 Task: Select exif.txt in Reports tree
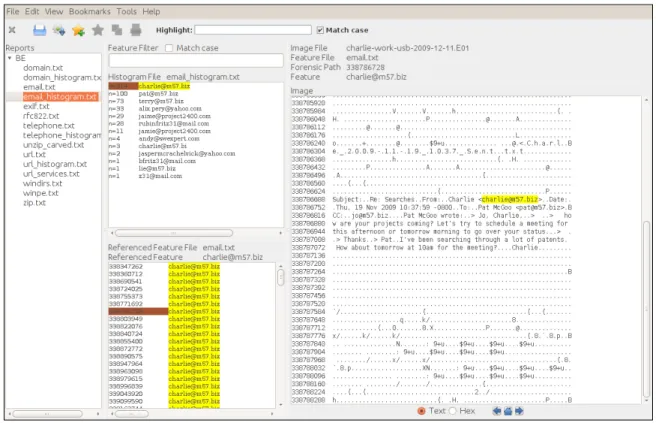pos(36,106)
